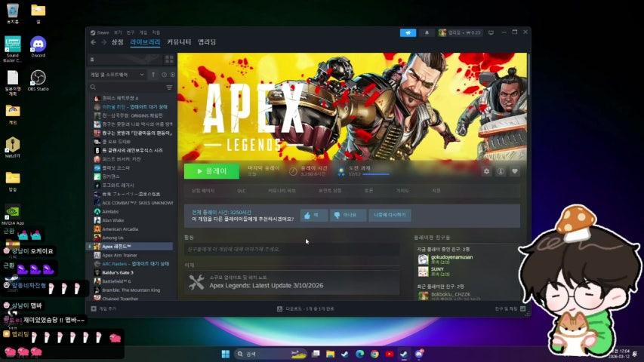This screenshot has width=644, height=362.
Task: Open Chrome from the taskbar
Action: (x=374, y=354)
